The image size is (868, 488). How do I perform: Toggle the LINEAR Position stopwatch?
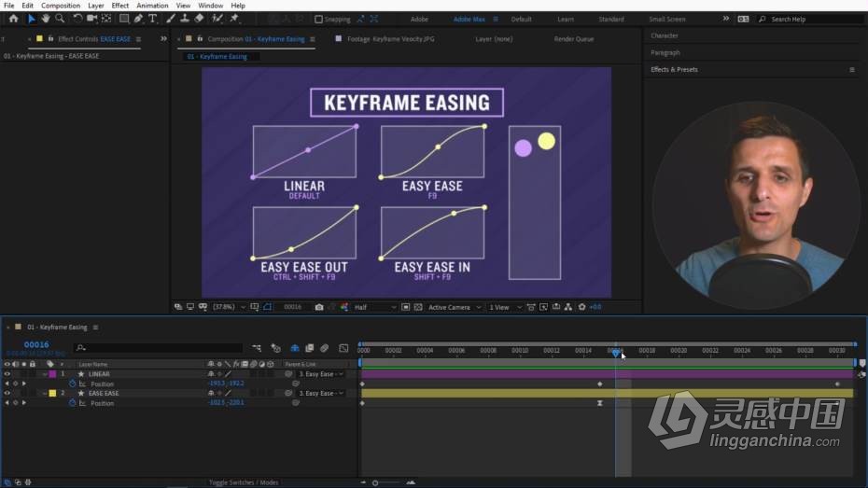[x=72, y=383]
